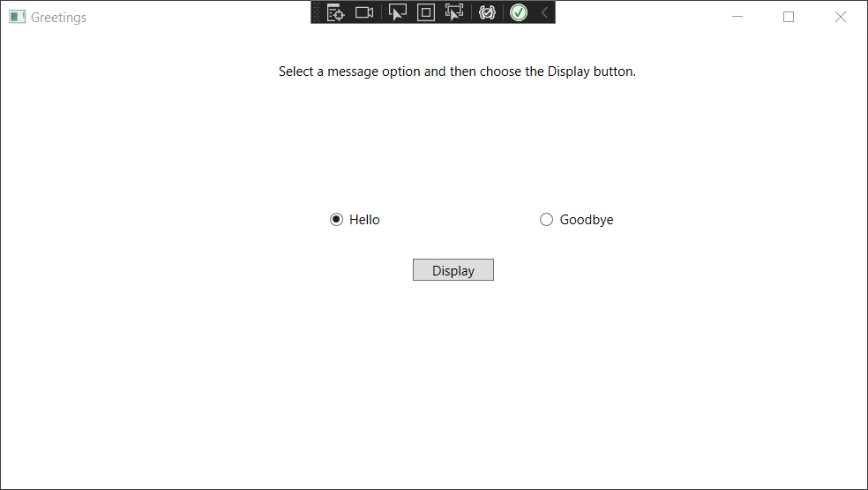Click the Hello option label text
868x490 pixels.
tap(364, 220)
